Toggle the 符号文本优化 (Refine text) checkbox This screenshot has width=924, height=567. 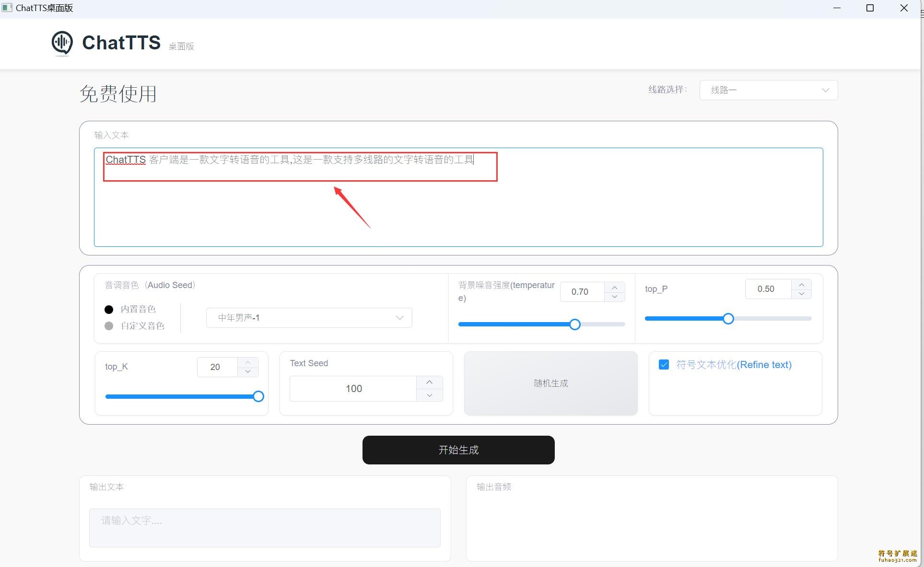[x=664, y=365]
